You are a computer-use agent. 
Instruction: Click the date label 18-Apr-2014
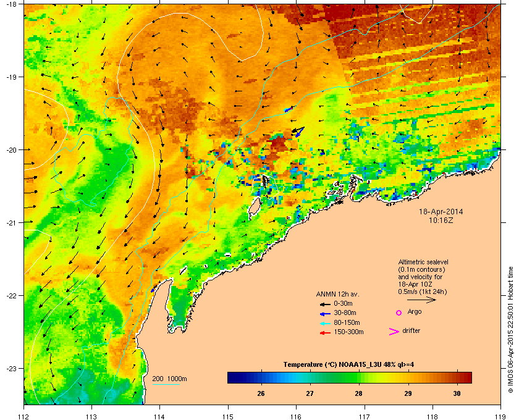[x=441, y=212]
